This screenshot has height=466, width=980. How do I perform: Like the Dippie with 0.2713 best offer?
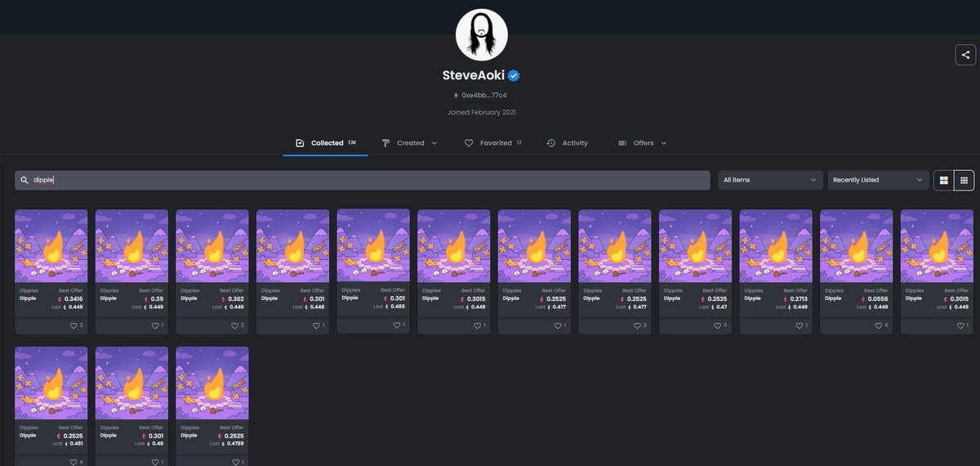click(x=800, y=325)
